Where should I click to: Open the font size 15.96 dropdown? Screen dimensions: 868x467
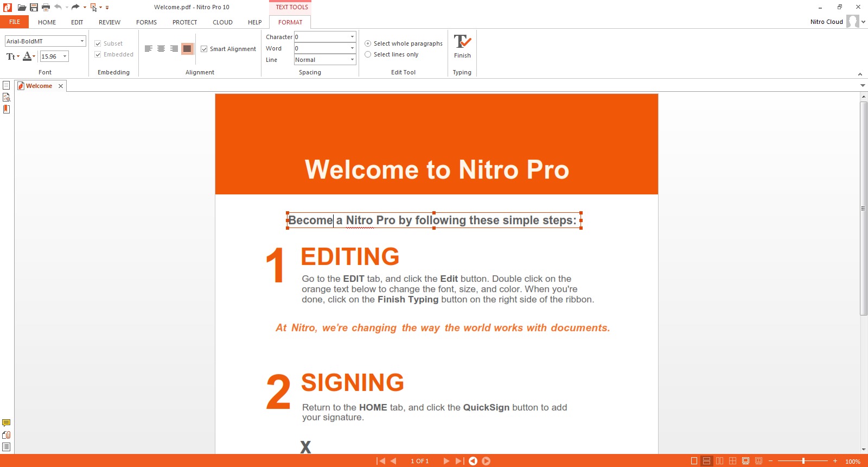[x=65, y=56]
